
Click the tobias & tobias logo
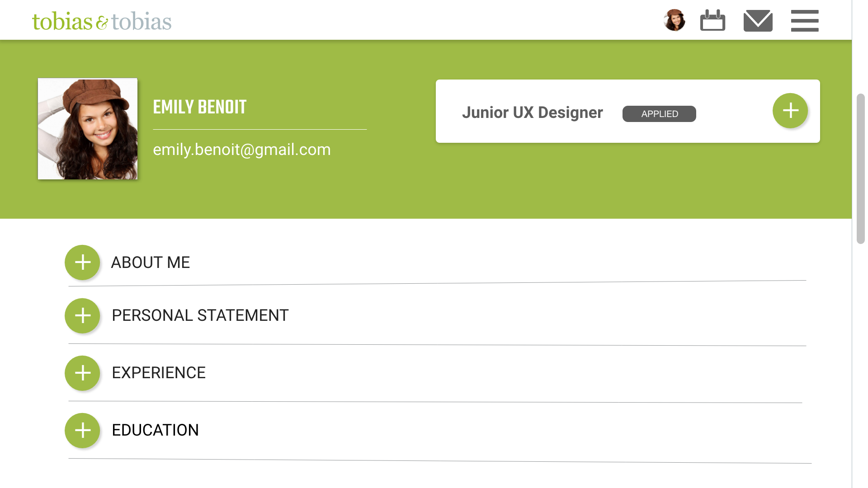102,21
